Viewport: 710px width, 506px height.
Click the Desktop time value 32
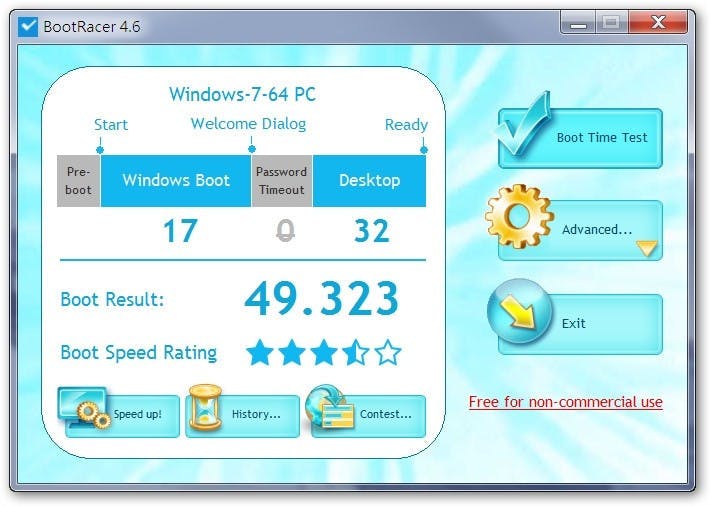click(x=371, y=231)
